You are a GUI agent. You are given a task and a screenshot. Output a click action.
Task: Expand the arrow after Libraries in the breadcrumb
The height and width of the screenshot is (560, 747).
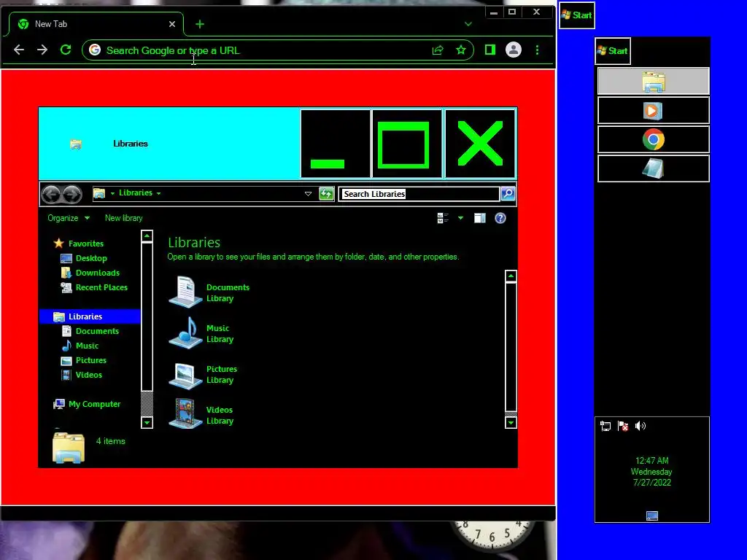click(x=158, y=193)
